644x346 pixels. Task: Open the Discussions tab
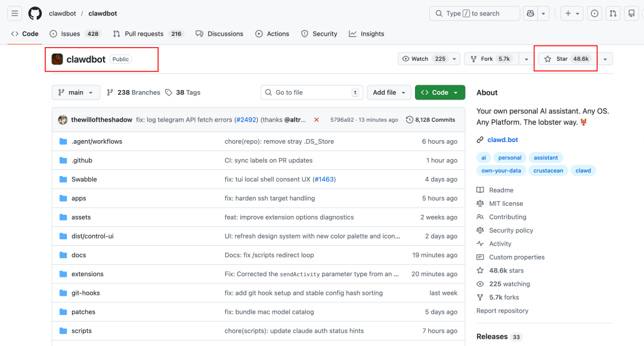[x=219, y=33]
